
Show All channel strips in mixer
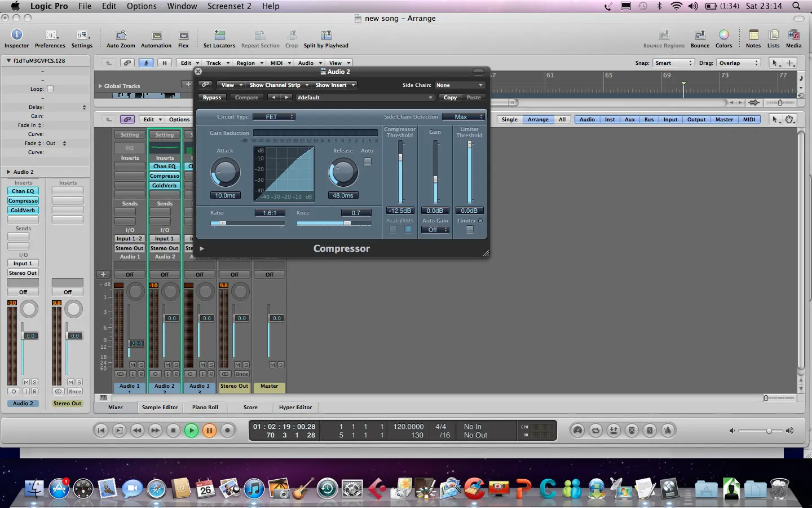(x=562, y=120)
